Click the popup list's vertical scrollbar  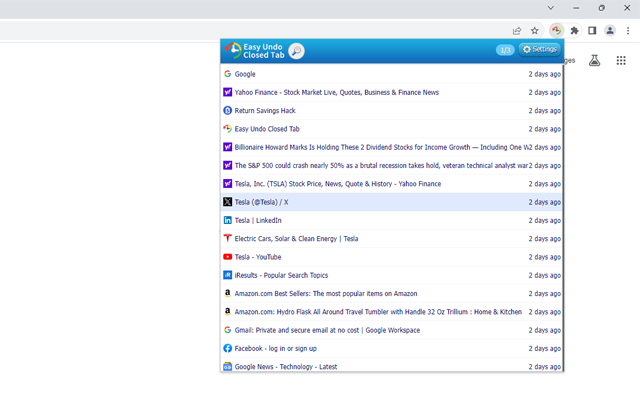tap(563, 218)
